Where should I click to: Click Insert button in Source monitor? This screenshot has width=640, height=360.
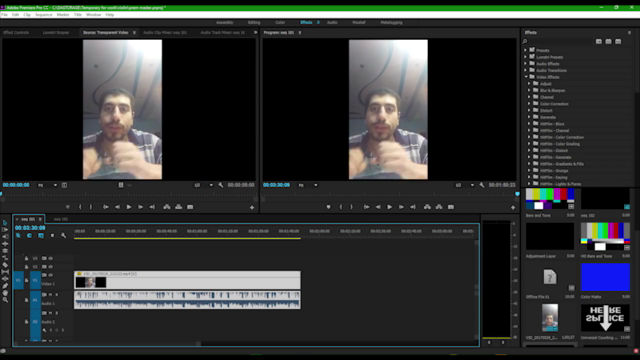coord(167,207)
